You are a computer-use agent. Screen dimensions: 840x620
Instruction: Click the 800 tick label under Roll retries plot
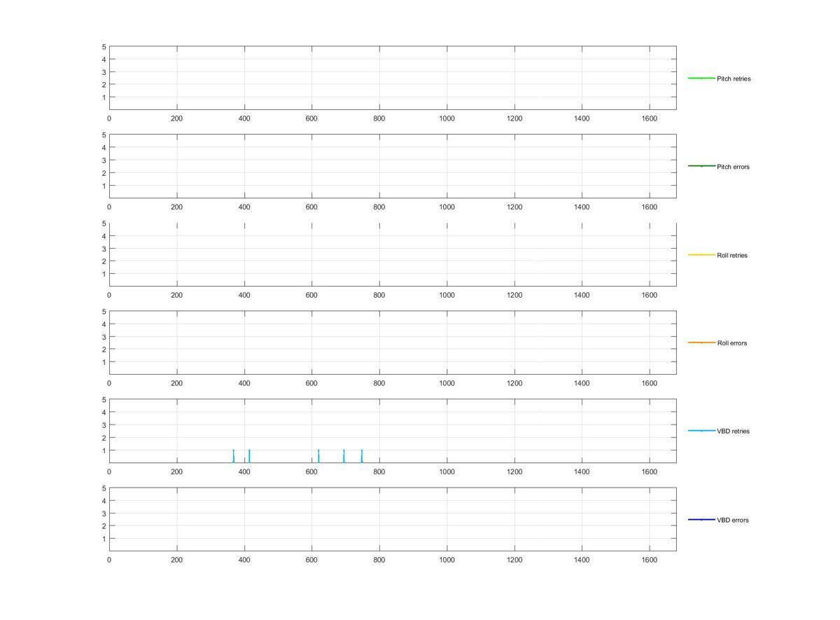[x=379, y=295]
